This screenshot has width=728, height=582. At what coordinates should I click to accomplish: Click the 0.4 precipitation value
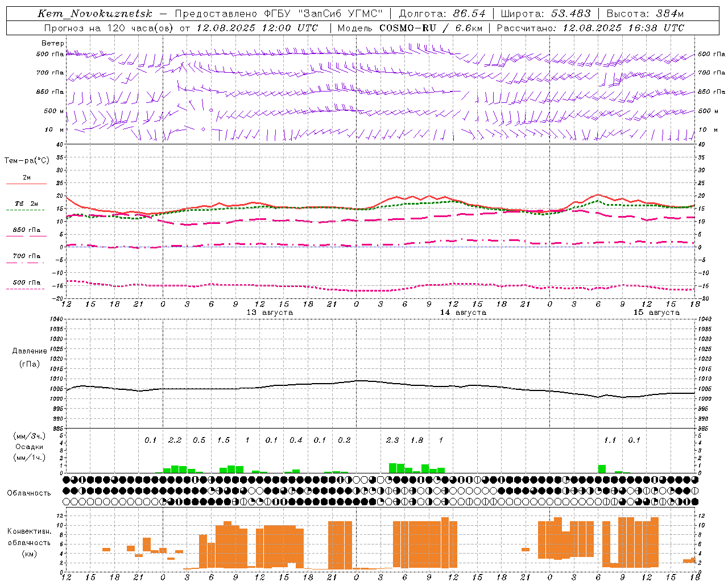(x=296, y=440)
